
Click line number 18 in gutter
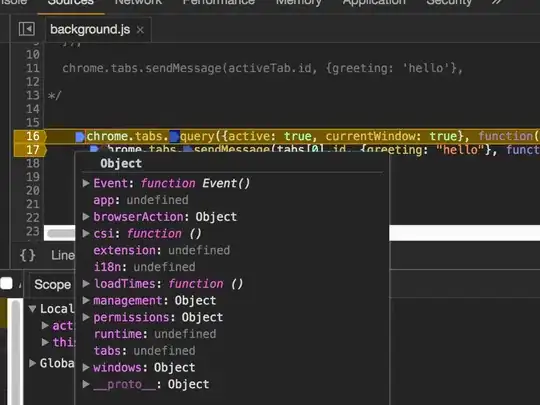(x=33, y=163)
